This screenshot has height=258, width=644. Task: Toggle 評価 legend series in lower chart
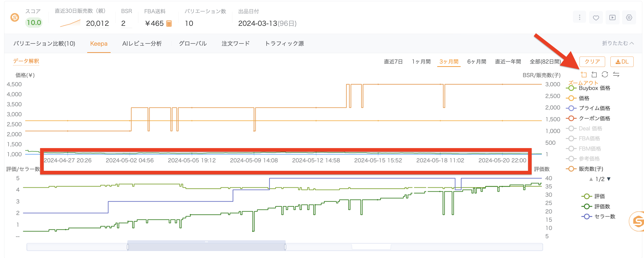593,196
